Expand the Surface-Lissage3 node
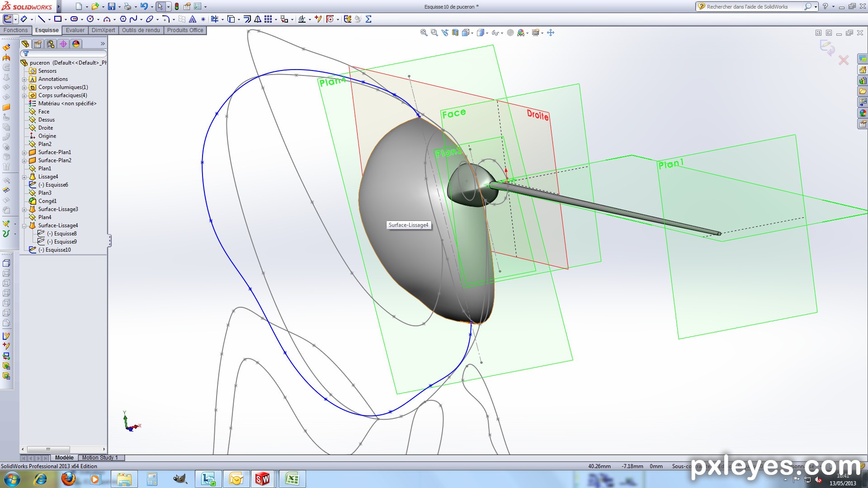This screenshot has width=868, height=488. click(24, 209)
